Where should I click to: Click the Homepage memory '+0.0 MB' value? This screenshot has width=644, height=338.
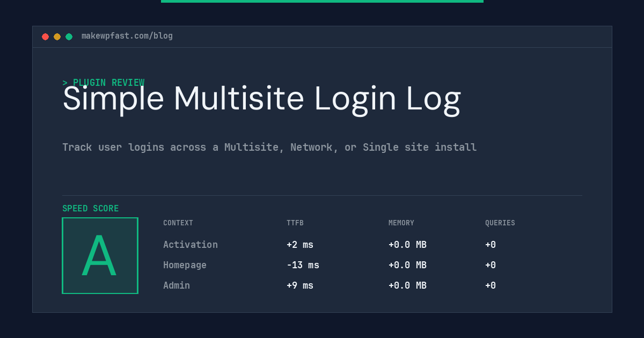407,265
